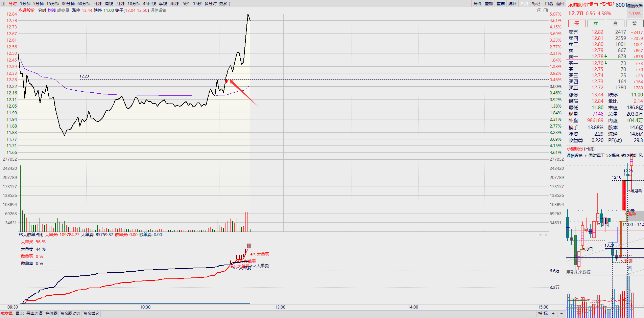
Task: Open the 季线 quarterly chart
Action: coord(163,3)
